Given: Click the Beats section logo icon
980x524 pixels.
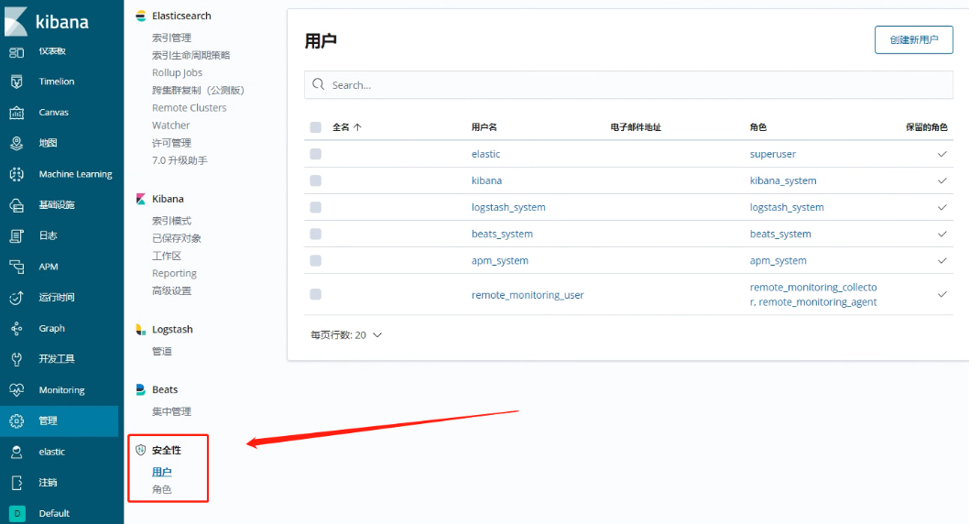Looking at the screenshot, I should tap(141, 389).
